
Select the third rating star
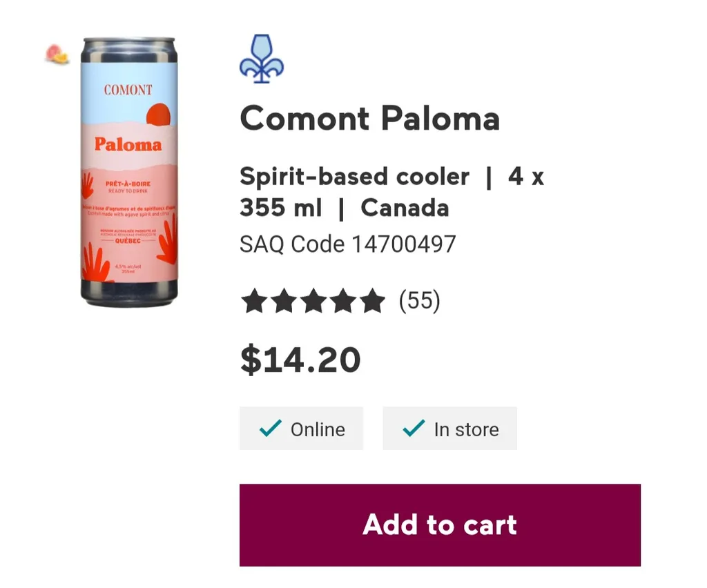click(x=315, y=300)
